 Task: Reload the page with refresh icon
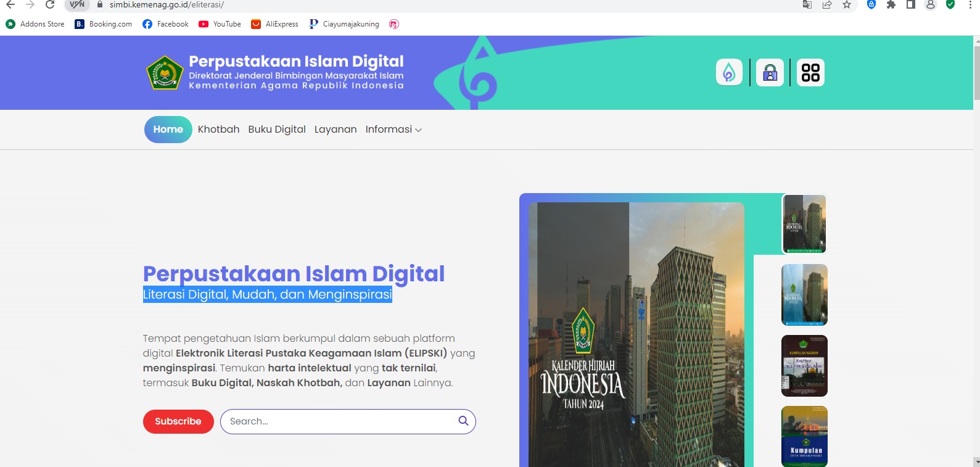(50, 5)
